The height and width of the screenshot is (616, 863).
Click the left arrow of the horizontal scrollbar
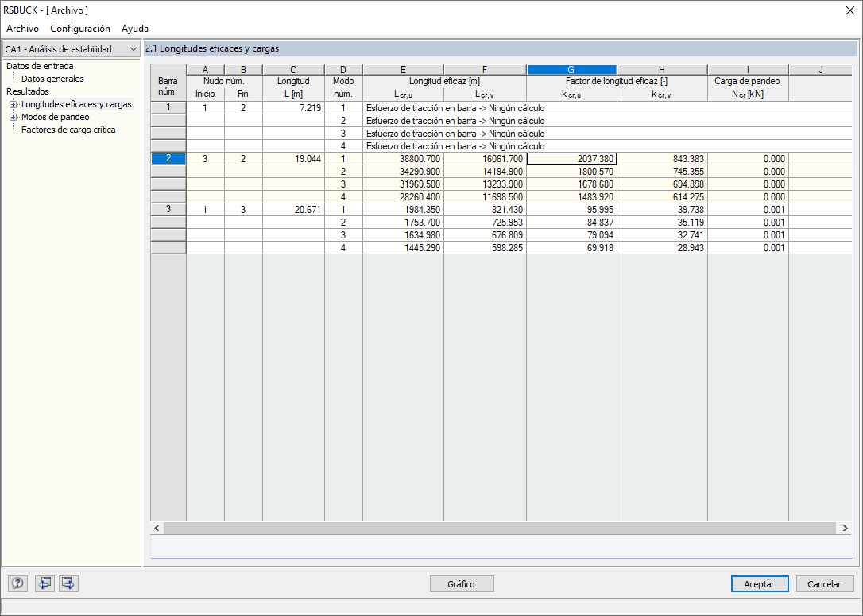pyautogui.click(x=156, y=528)
